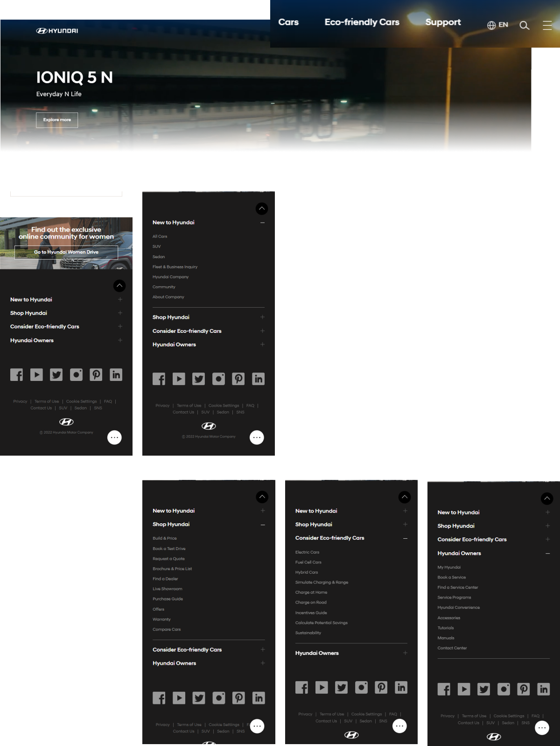The width and height of the screenshot is (560, 746).
Task: Click YouTube icon in panel with Shop Hyundai expanded
Action: [179, 698]
